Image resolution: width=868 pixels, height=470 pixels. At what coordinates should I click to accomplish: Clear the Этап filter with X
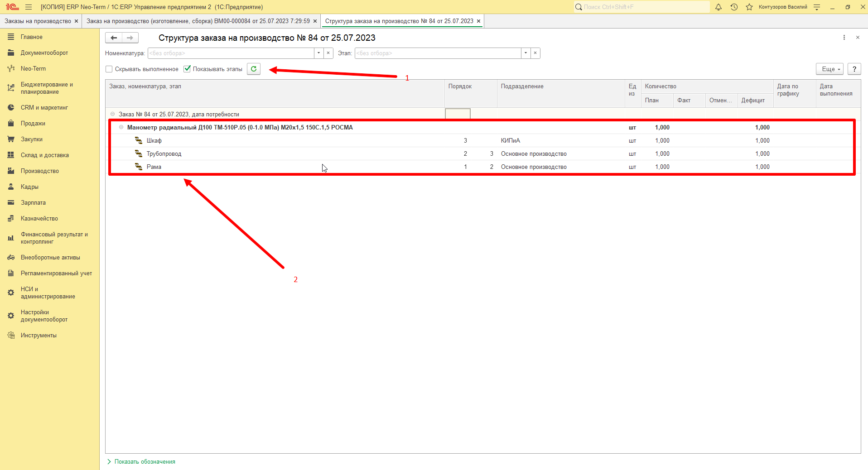click(x=535, y=53)
